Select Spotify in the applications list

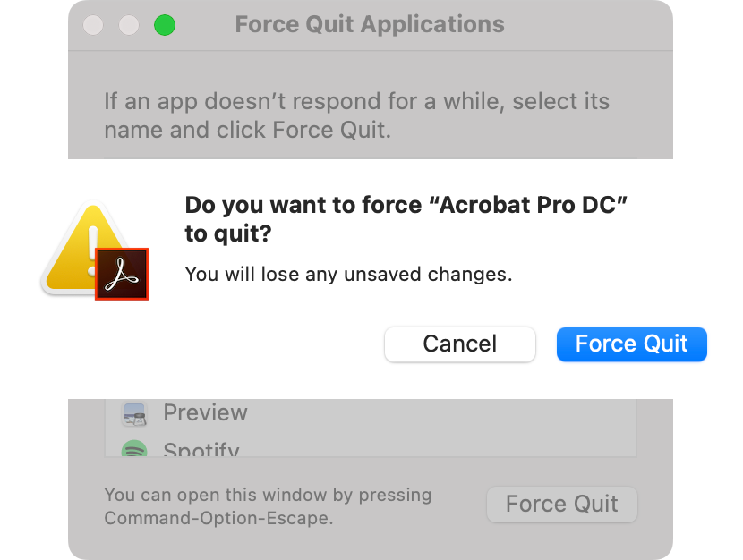point(201,448)
